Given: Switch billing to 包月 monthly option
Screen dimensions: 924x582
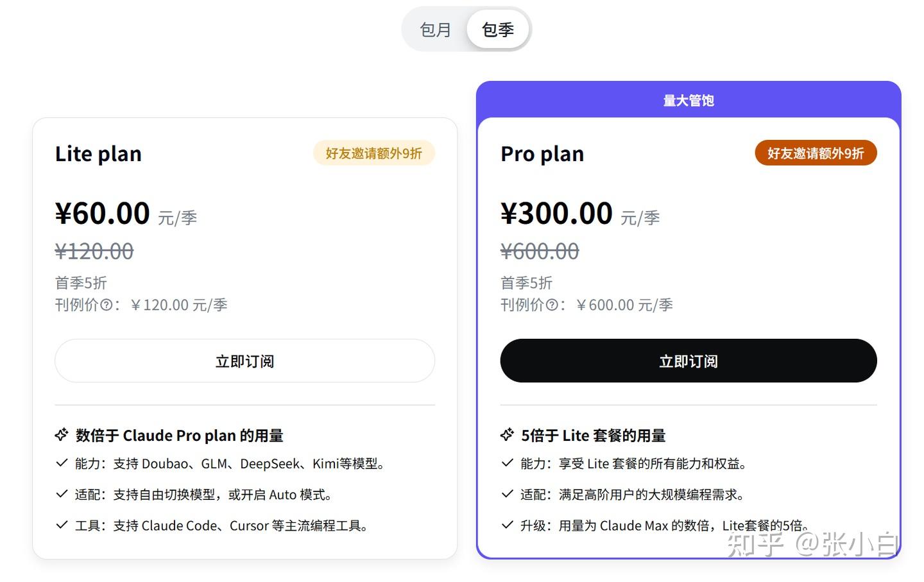Looking at the screenshot, I should pos(435,30).
